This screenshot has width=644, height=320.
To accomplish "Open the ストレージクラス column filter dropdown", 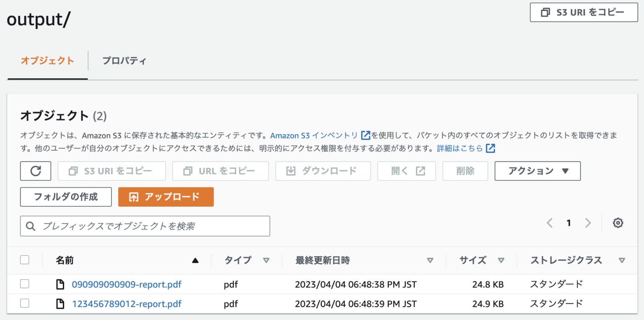I will coord(622,260).
